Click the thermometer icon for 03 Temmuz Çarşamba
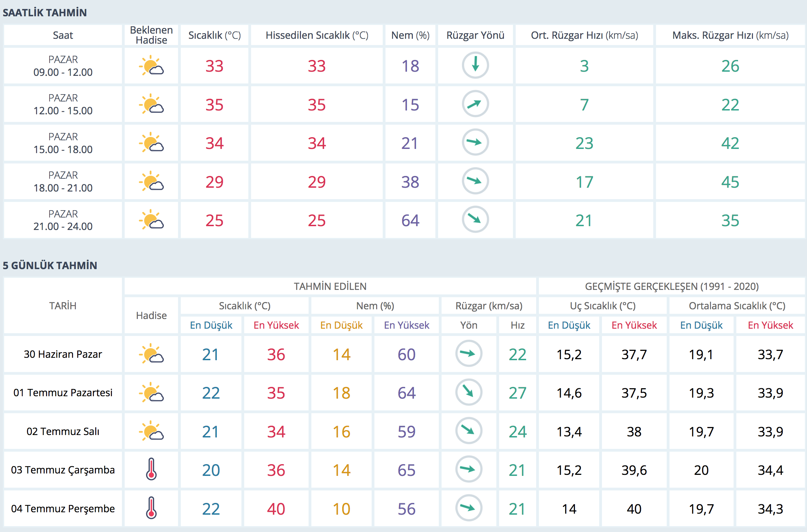807x532 pixels. (151, 469)
